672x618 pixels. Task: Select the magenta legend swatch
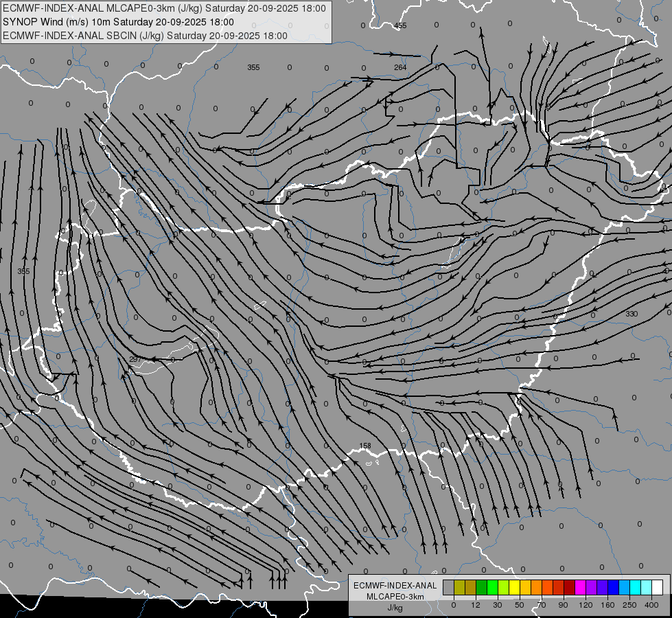pos(580,587)
